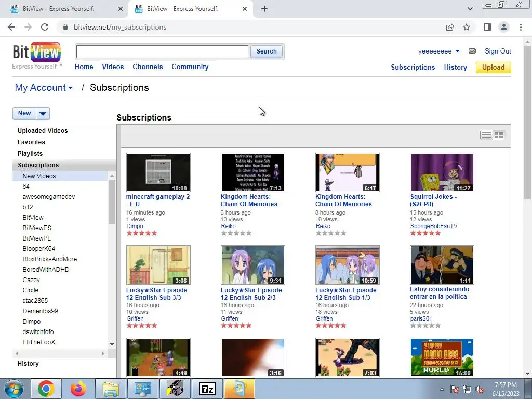The image size is (532, 399).
Task: Open Lucky Star Episode 12 3/3 link
Action: pyautogui.click(x=157, y=294)
